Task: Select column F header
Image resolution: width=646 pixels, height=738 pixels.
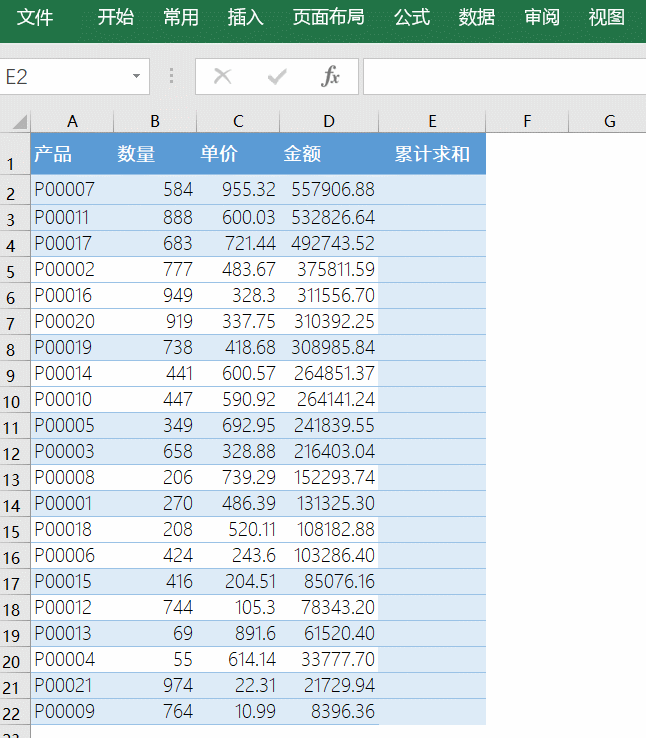Action: pos(527,121)
